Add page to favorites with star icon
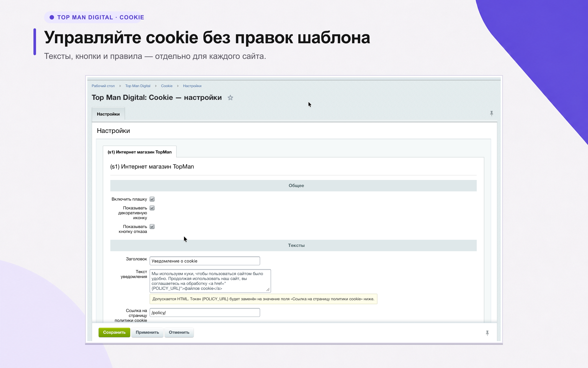The width and height of the screenshot is (588, 368). 230,98
